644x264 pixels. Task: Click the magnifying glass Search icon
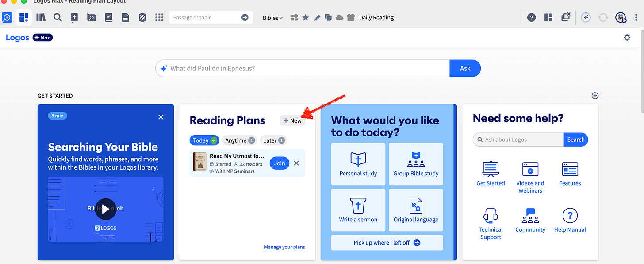[57, 18]
